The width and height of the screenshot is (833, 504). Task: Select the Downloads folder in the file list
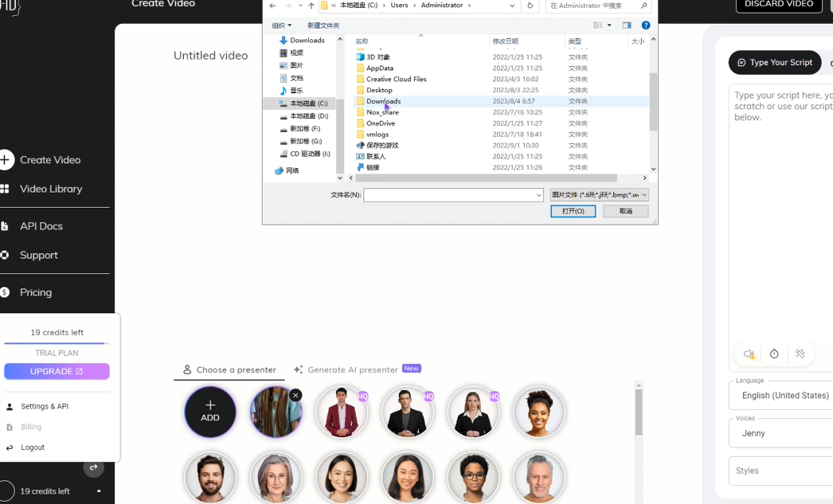point(384,101)
